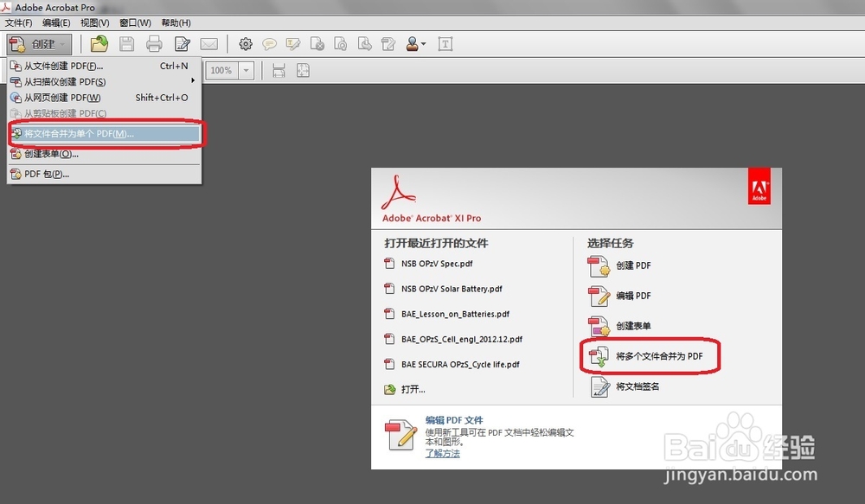
Task: Open the zoom level dropdown arrow
Action: coord(246,71)
